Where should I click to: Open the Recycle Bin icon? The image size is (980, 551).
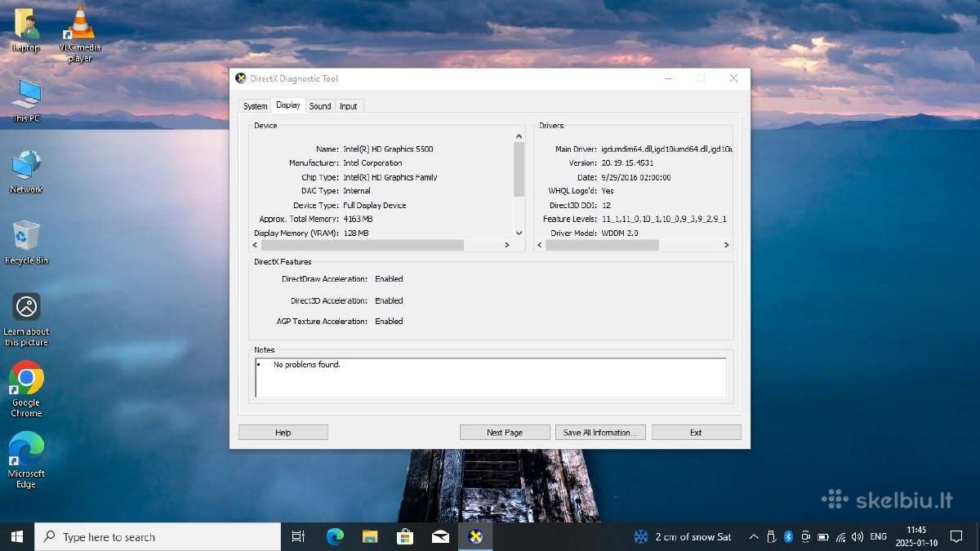[x=26, y=242]
